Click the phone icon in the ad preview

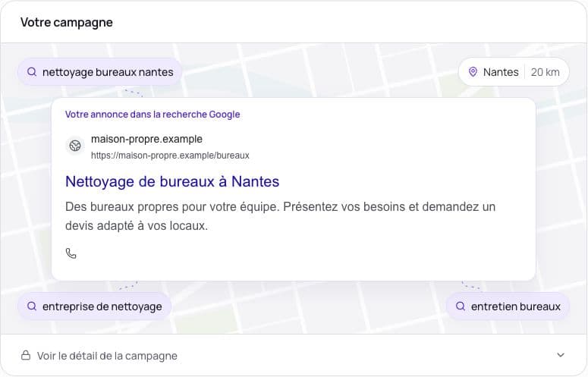pos(71,253)
